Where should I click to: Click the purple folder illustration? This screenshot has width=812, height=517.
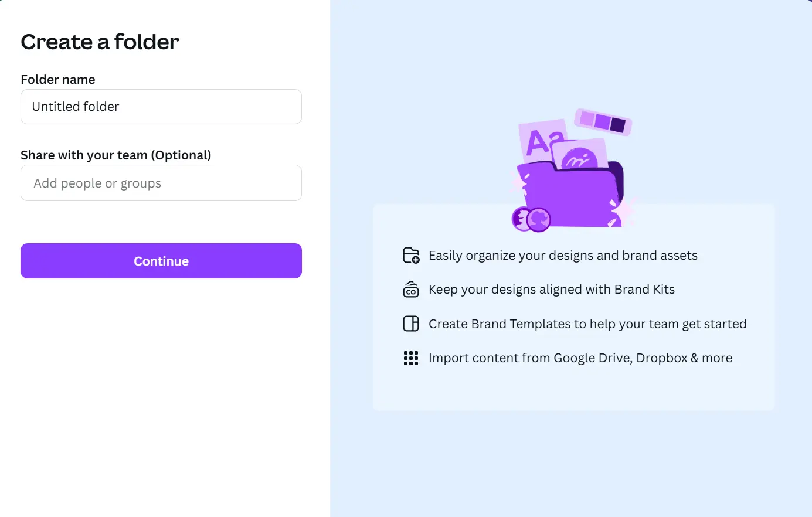(x=572, y=193)
